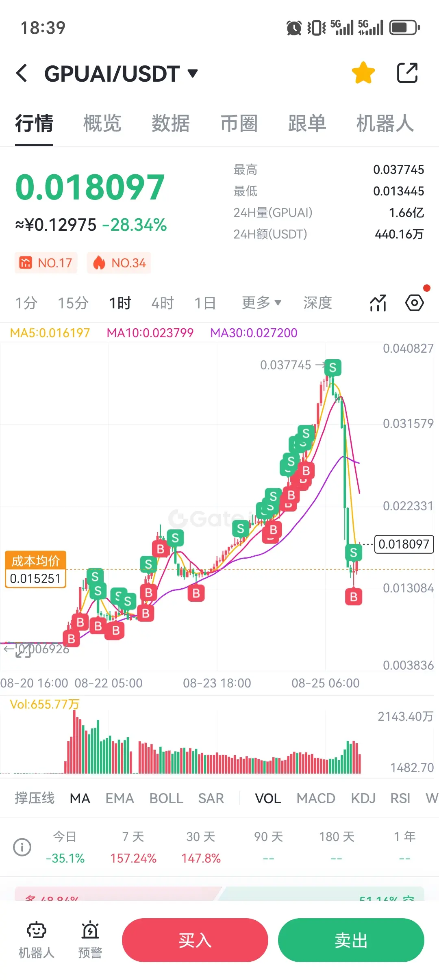This screenshot has height=980, width=439.
Task: Toggle the yellow favorite star
Action: pos(363,73)
